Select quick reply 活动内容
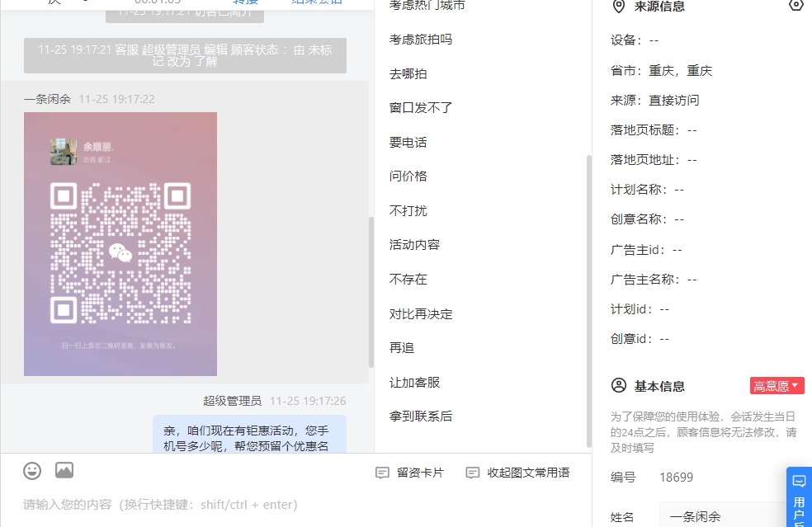This screenshot has width=812, height=527. (414, 245)
